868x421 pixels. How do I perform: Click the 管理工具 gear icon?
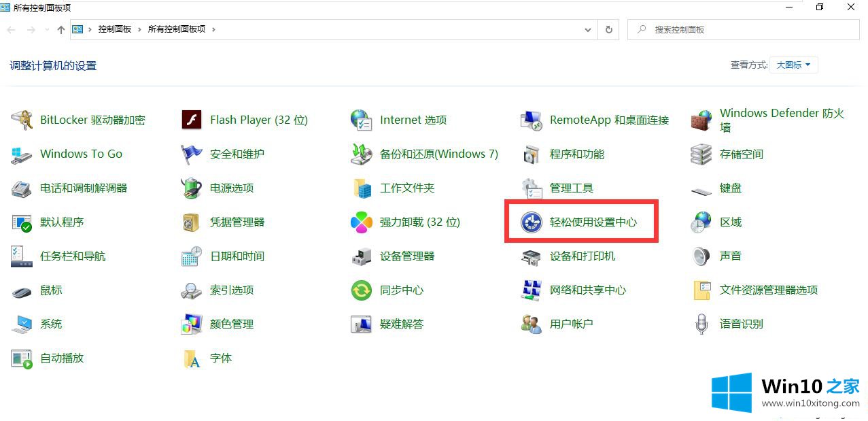pos(532,188)
